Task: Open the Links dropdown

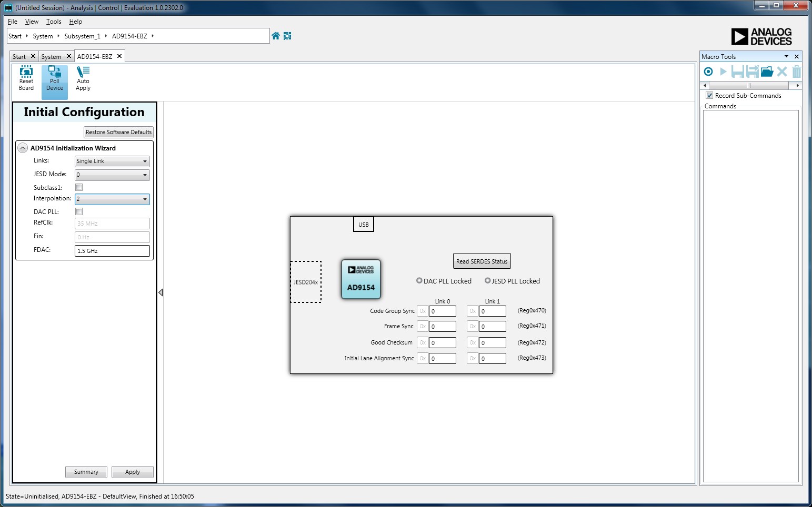Action: click(x=112, y=161)
